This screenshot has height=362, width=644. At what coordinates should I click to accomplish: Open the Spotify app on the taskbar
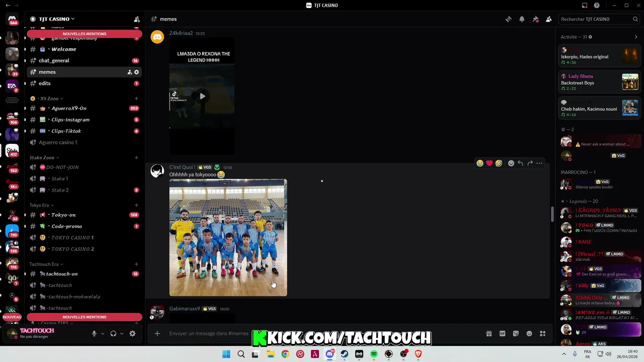pyautogui.click(x=374, y=354)
